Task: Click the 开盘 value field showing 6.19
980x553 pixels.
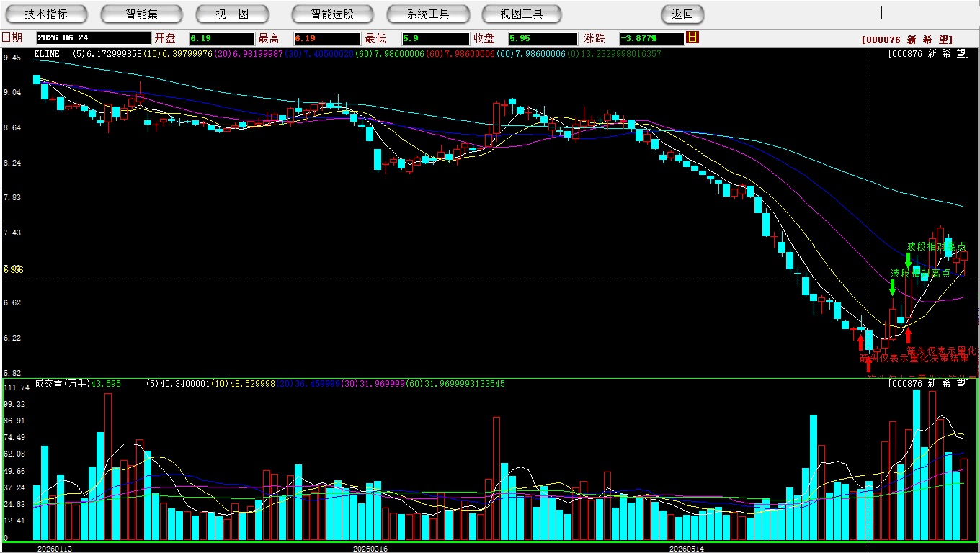Action: 222,39
